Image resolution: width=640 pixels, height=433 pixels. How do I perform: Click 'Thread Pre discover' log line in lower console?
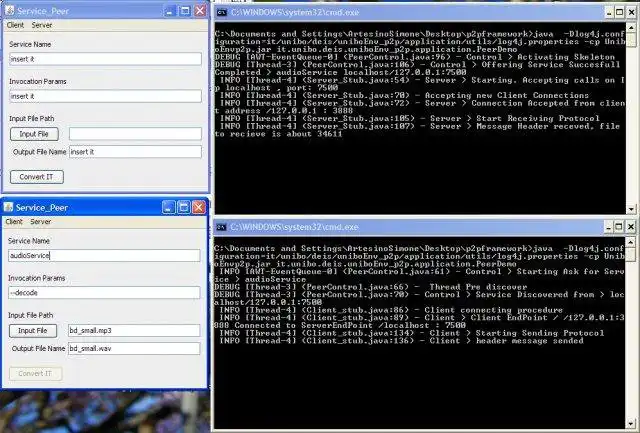(x=371, y=287)
